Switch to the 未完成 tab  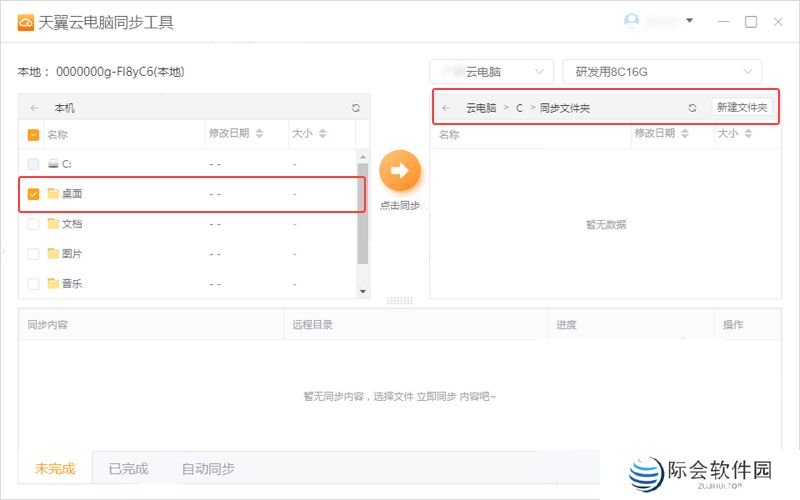55,468
